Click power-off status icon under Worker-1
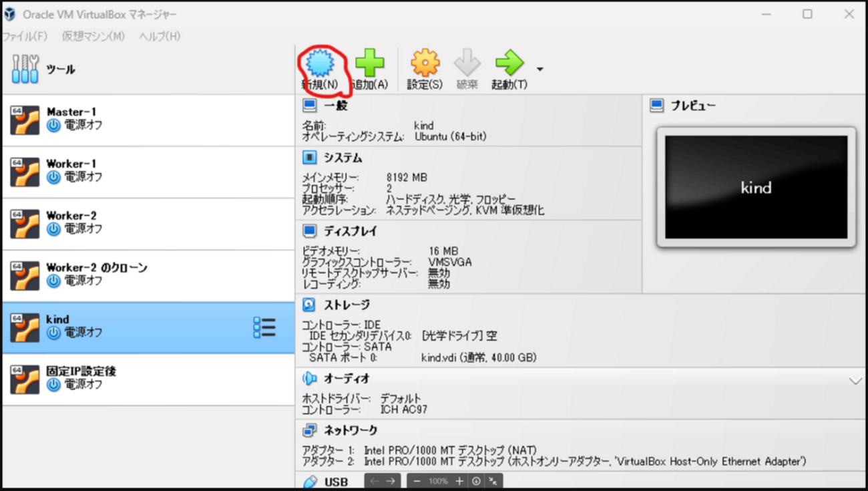The height and width of the screenshot is (491, 868). coord(53,178)
